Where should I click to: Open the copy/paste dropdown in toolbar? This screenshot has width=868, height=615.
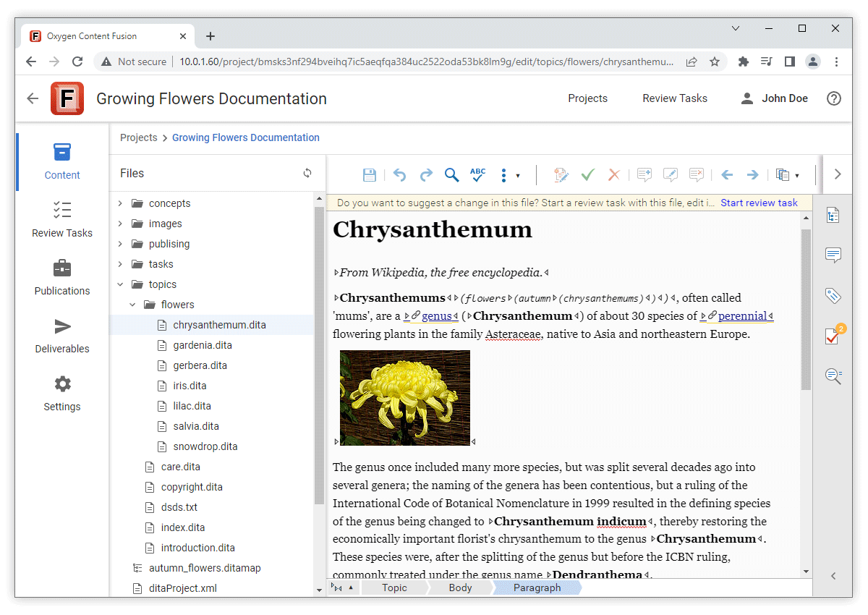click(787, 174)
